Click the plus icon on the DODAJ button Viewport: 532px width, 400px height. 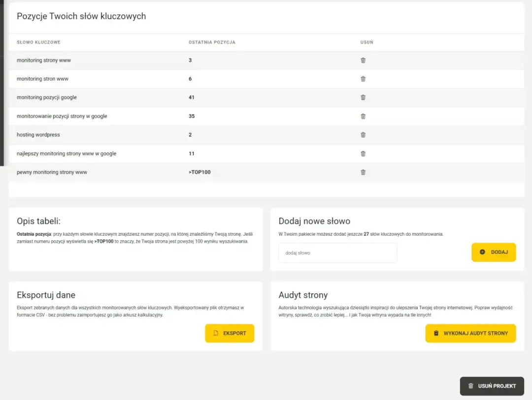483,252
